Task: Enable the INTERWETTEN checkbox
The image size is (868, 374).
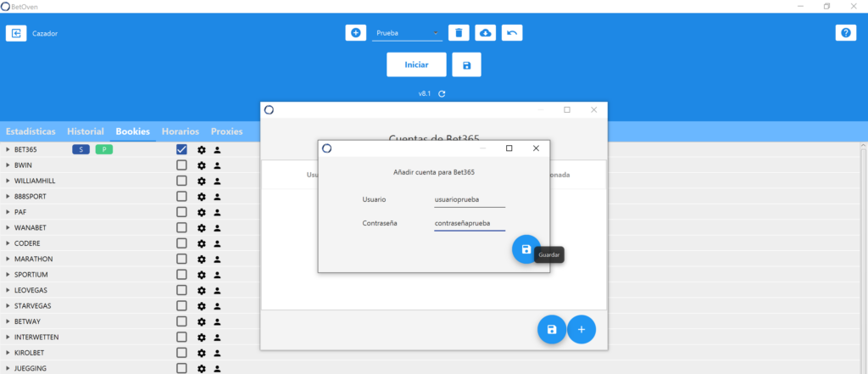Action: point(181,337)
